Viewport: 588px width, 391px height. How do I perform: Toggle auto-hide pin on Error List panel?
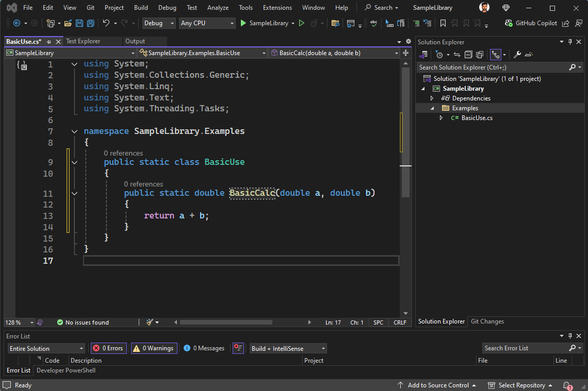(x=570, y=336)
